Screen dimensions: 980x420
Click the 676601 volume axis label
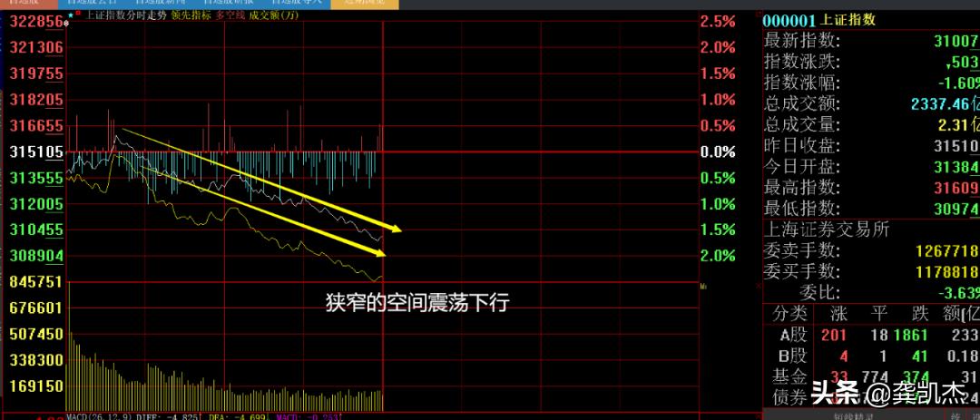pyautogui.click(x=36, y=308)
